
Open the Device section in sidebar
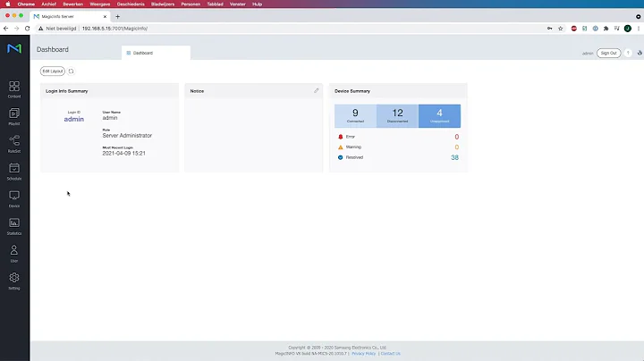[x=14, y=199]
